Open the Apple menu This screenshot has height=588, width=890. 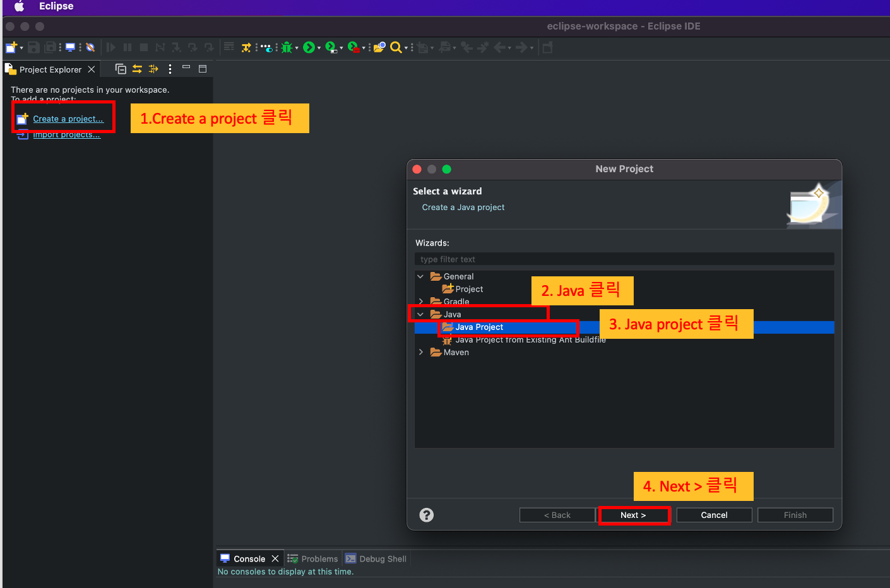[x=19, y=6]
